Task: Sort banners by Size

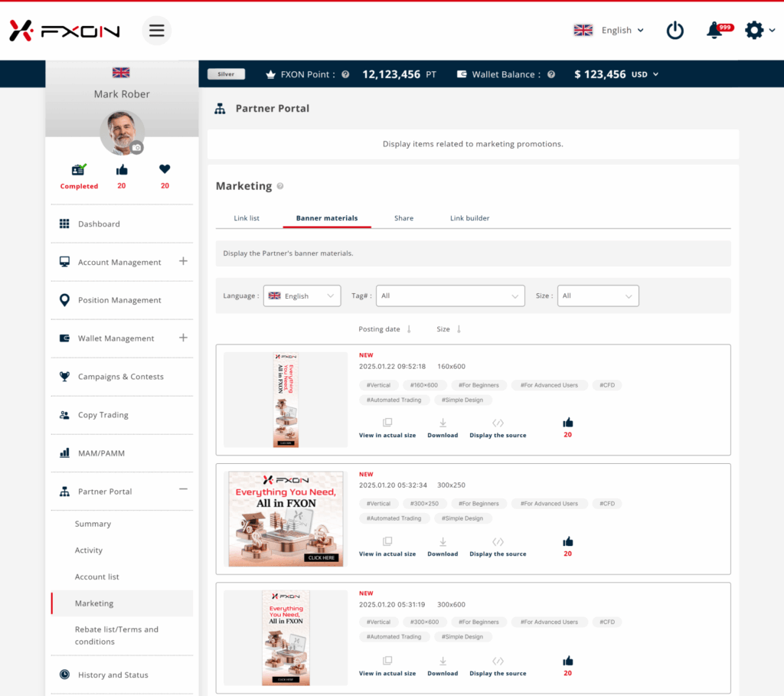Action: (449, 329)
